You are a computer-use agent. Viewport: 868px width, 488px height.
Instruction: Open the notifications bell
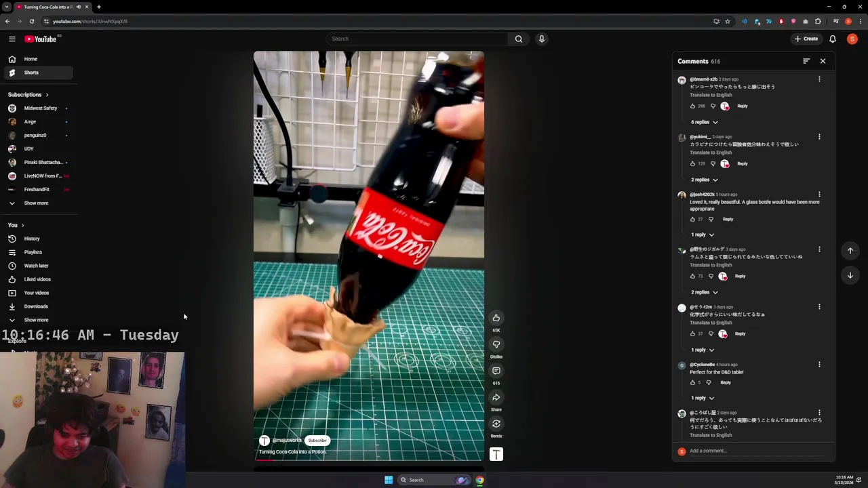(833, 39)
